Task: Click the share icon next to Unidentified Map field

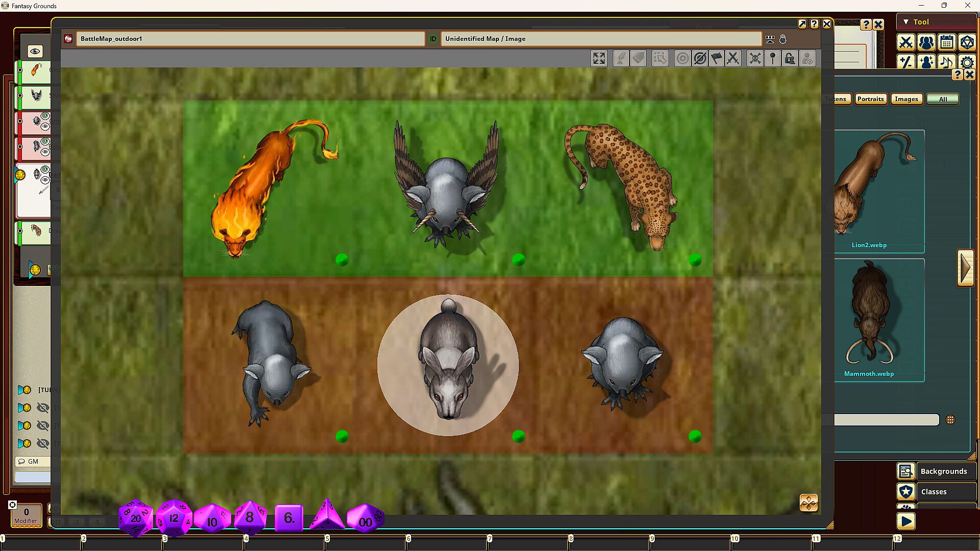Action: tap(770, 39)
